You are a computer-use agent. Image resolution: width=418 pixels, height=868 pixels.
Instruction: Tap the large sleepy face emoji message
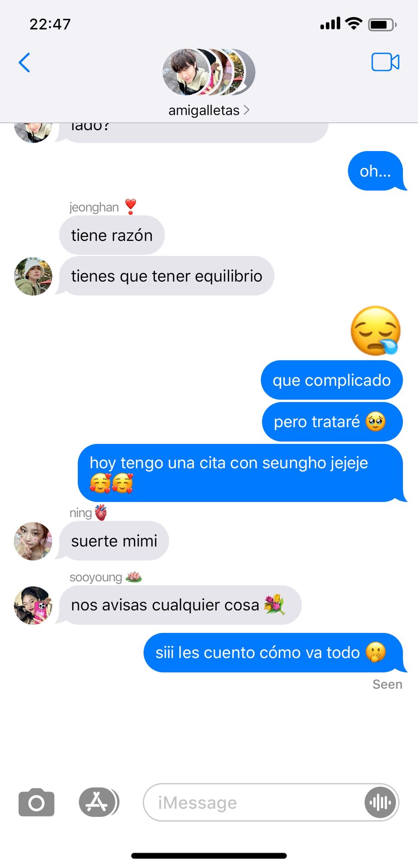[376, 331]
